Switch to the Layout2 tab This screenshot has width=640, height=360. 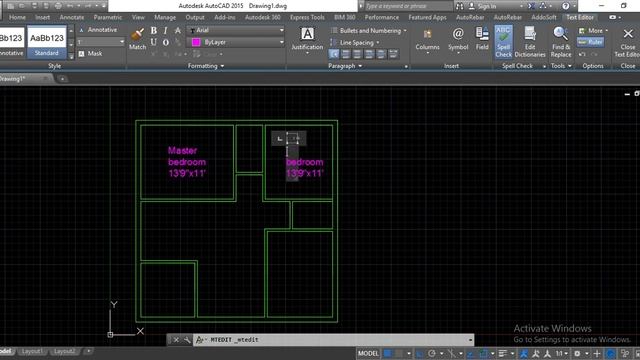[x=64, y=351]
